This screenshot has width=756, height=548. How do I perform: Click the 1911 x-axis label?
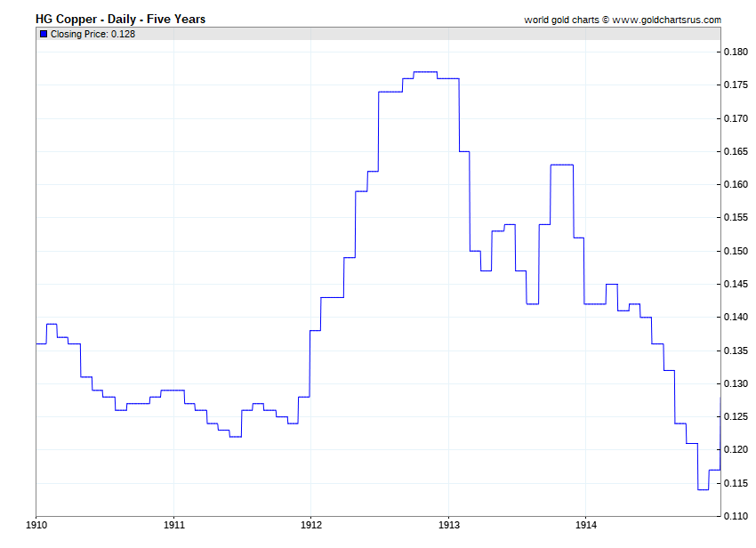pyautogui.click(x=174, y=525)
